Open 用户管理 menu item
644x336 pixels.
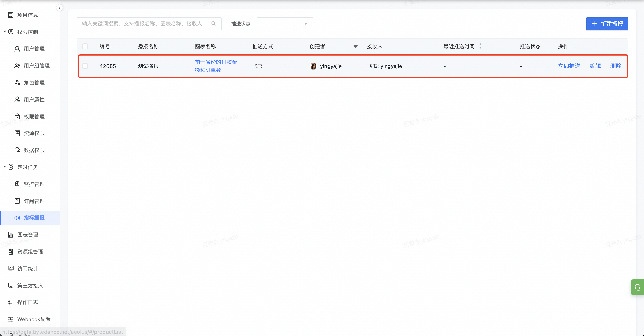tap(30, 49)
